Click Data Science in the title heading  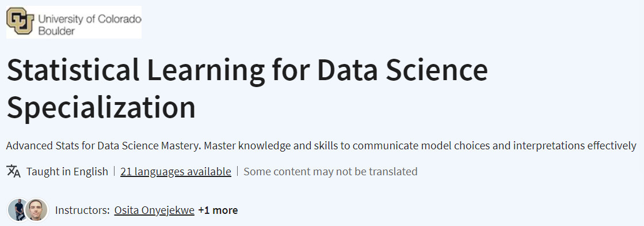[402, 70]
